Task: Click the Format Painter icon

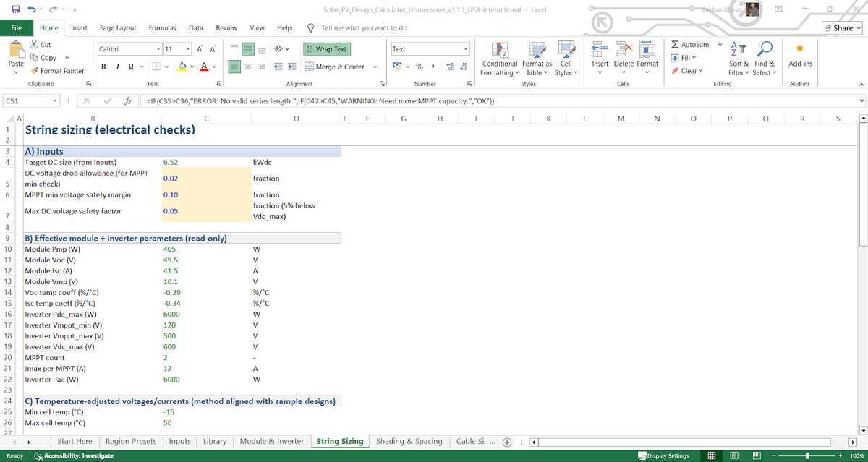Action: coord(35,71)
